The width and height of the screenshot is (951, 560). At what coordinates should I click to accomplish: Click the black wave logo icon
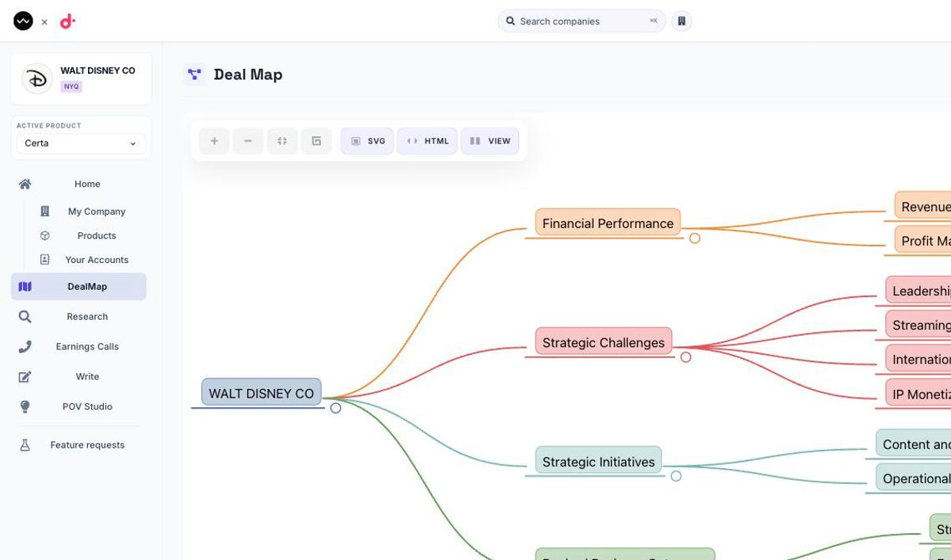click(23, 21)
